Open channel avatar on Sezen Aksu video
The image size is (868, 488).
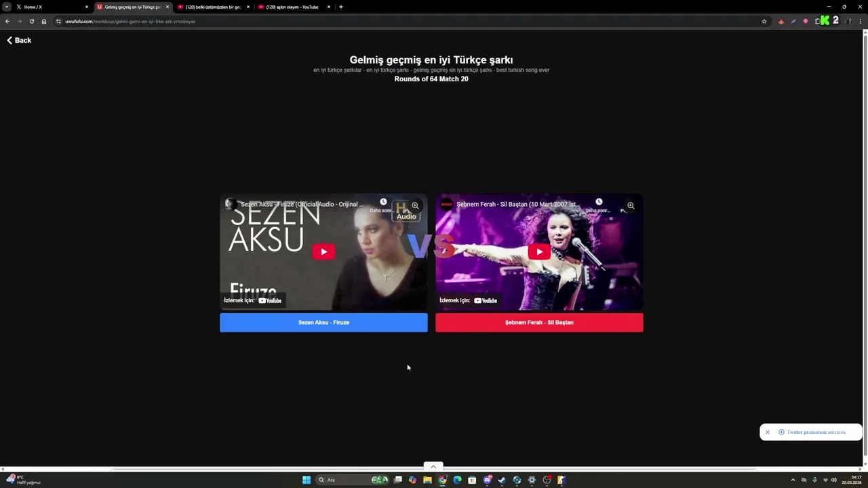pos(231,204)
